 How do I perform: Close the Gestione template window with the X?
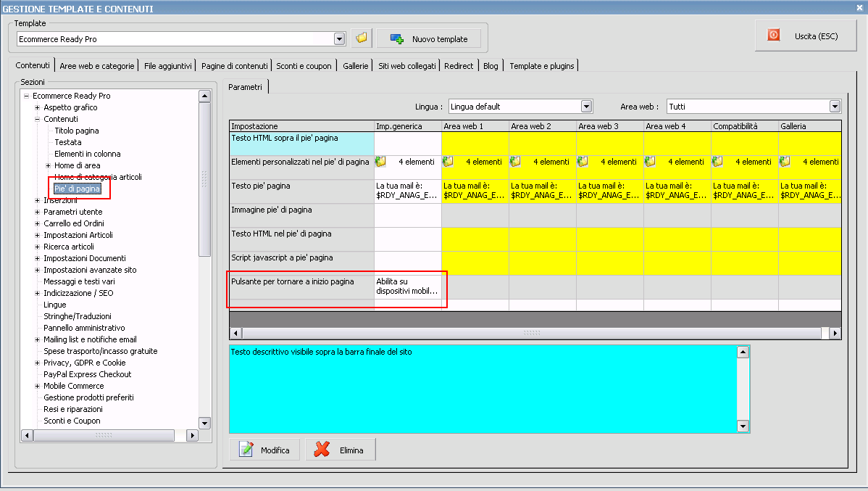pos(860,8)
